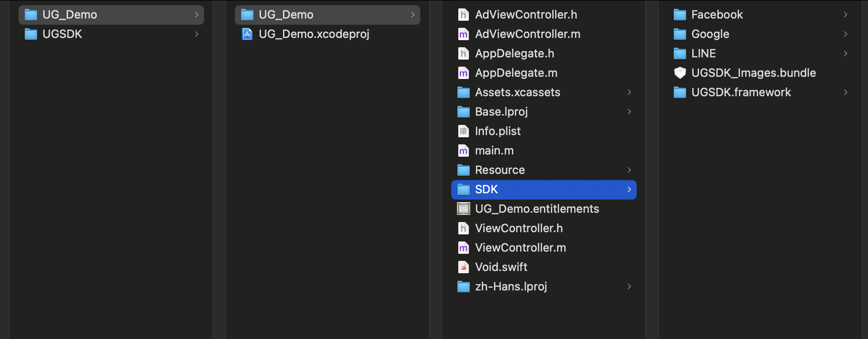The height and width of the screenshot is (339, 868).
Task: Click the UG_Demo folder icon in first column
Action: click(31, 15)
